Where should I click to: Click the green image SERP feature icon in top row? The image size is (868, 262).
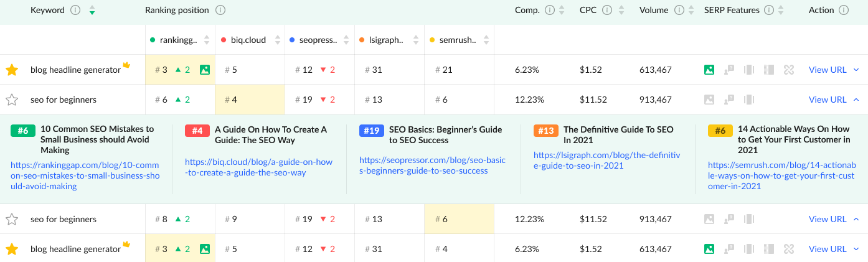click(x=709, y=70)
